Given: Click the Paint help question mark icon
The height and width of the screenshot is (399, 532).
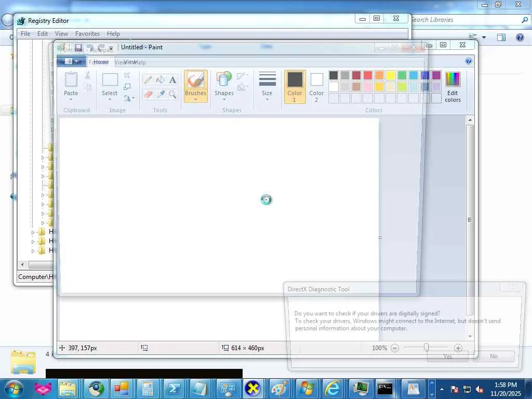Looking at the screenshot, I should pyautogui.click(x=469, y=61).
